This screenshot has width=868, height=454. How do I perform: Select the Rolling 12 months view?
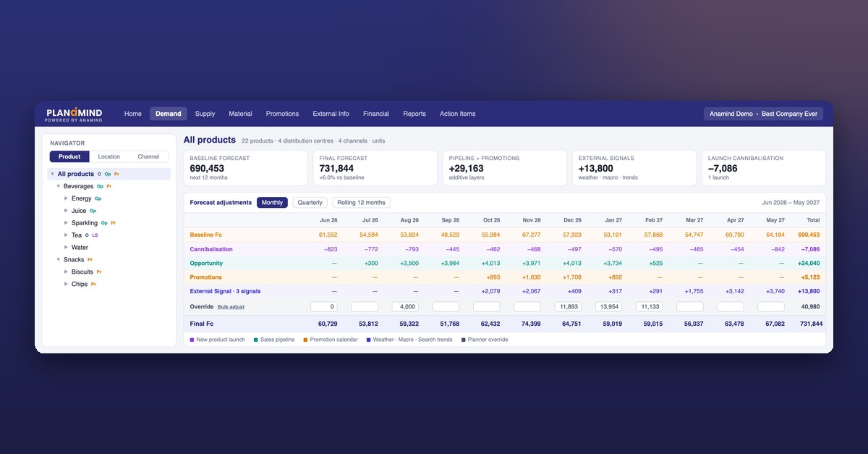[x=361, y=203]
